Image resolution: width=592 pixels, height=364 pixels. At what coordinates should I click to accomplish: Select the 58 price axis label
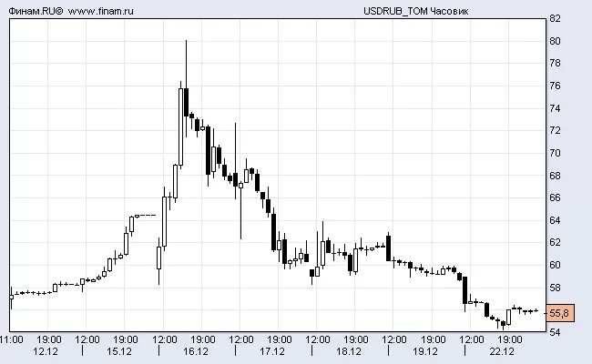[555, 288]
